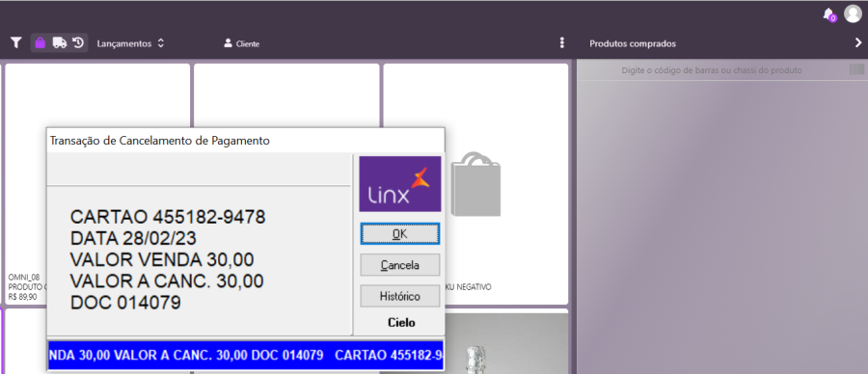
Task: Select the Cliente person icon
Action: (x=228, y=43)
